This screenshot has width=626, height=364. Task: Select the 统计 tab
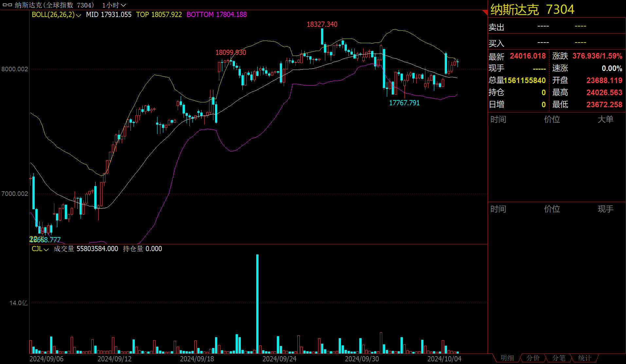[584, 358]
